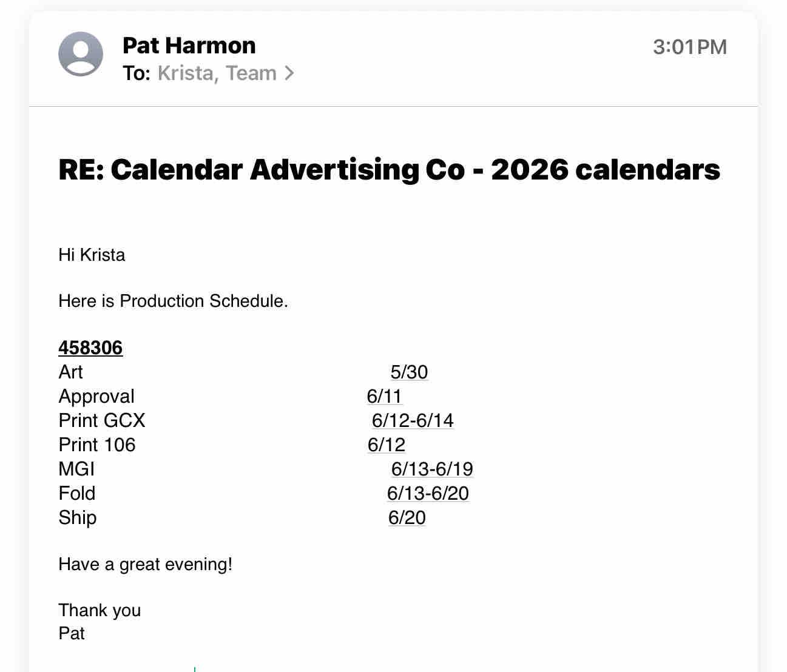Click the 'Thank you' closing text
Viewport: 787px width, 672px height.
[100, 610]
